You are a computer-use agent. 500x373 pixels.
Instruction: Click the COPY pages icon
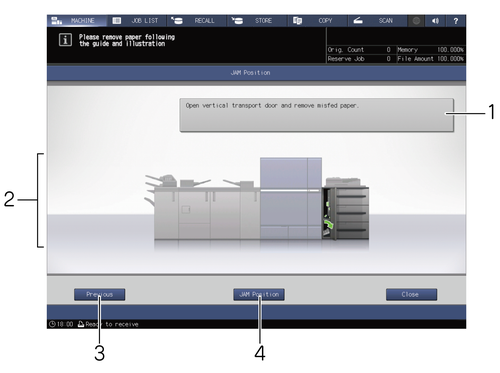297,21
